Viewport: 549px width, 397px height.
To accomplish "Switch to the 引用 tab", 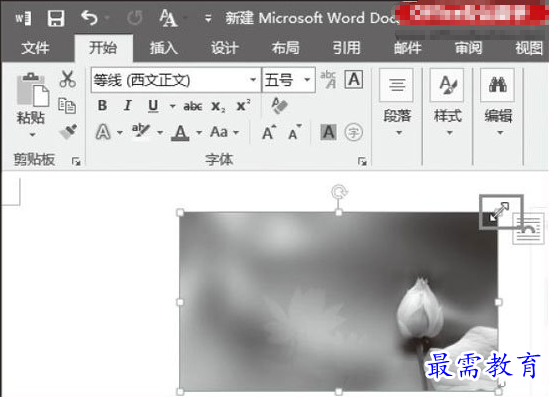I will [346, 48].
